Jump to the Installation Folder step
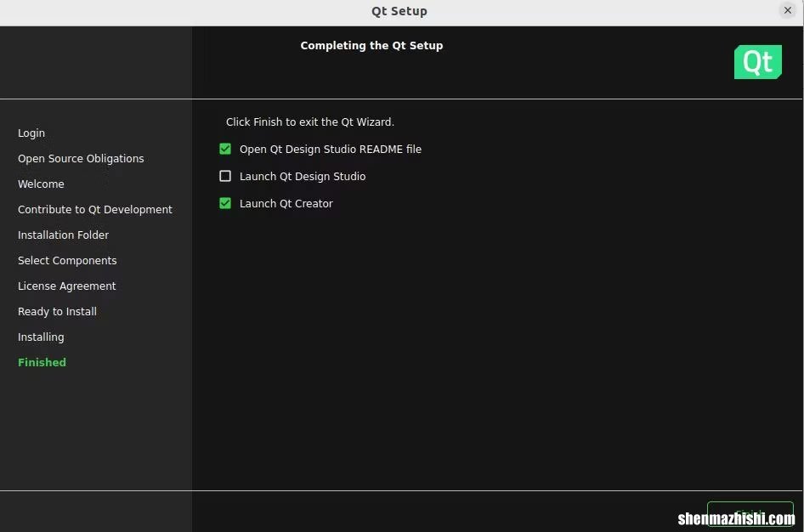The height and width of the screenshot is (532, 804). 64,235
